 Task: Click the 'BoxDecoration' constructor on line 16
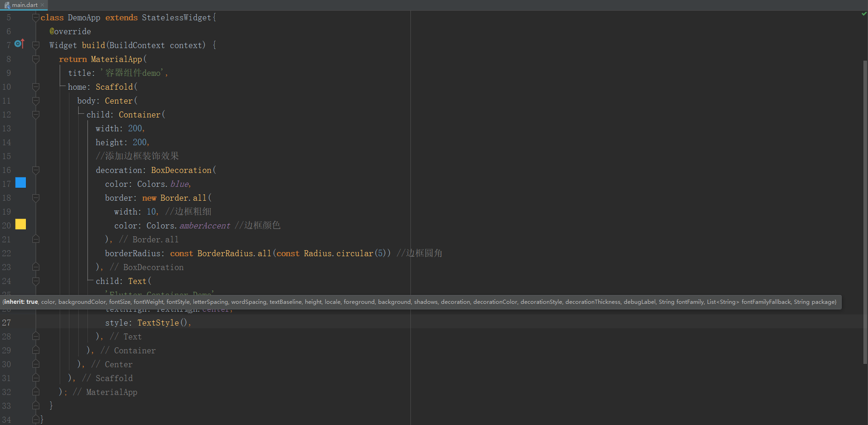point(181,170)
